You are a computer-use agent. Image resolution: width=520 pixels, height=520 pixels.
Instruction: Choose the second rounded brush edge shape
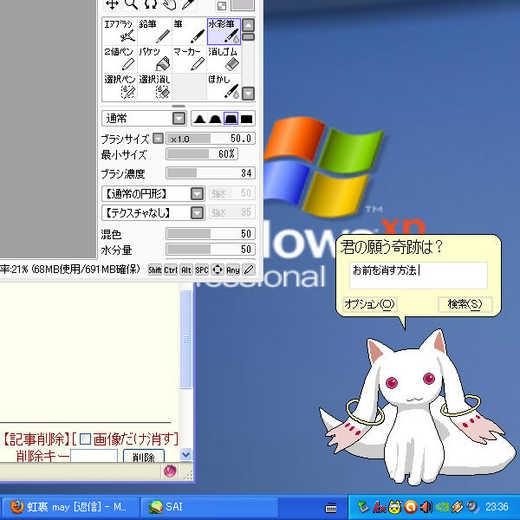point(215,119)
